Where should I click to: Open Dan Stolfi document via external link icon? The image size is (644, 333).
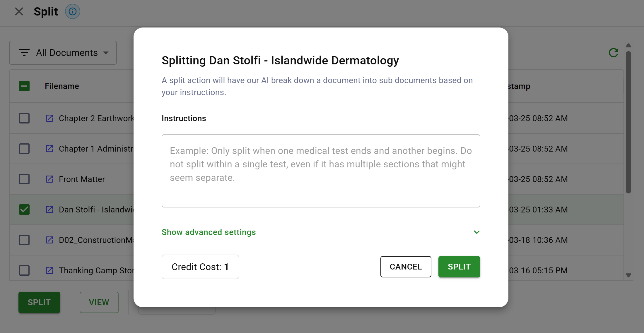49,210
